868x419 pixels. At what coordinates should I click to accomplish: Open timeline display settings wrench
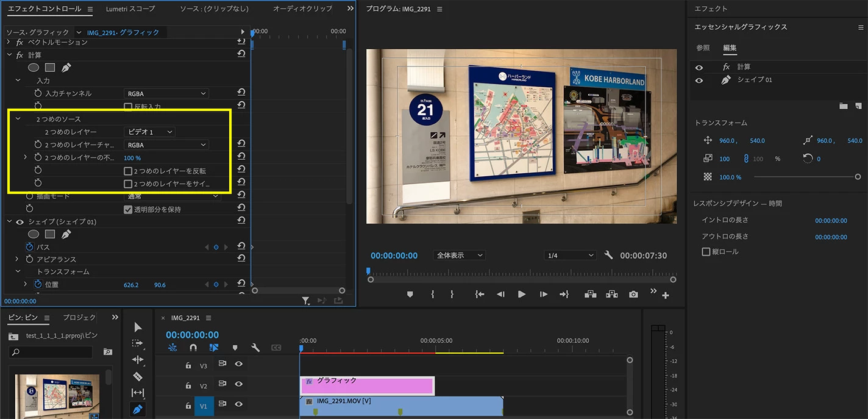click(x=255, y=348)
